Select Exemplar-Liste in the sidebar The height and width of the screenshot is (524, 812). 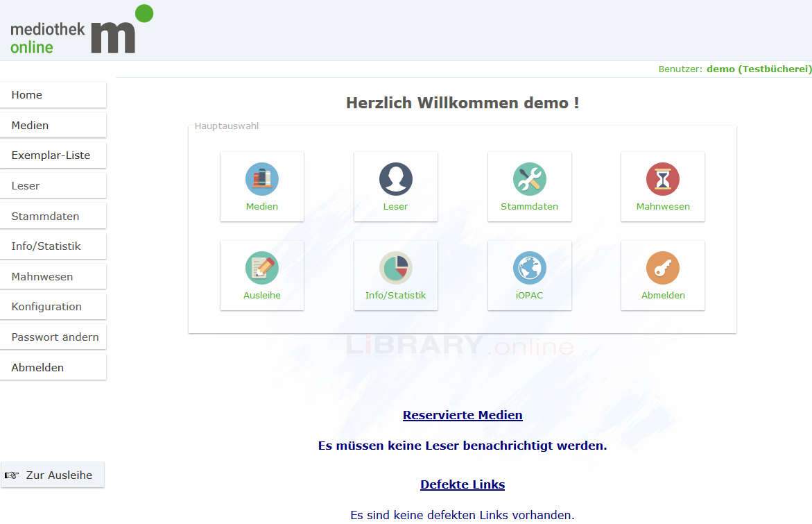tap(53, 155)
